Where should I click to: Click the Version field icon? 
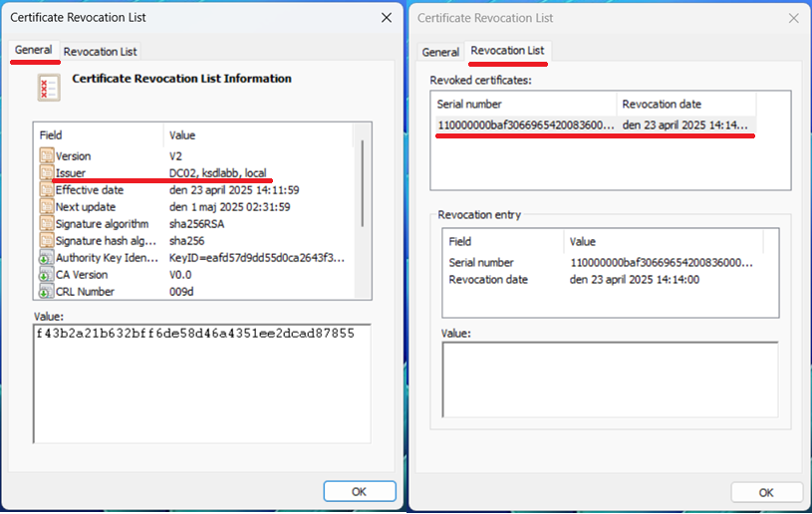pos(47,155)
